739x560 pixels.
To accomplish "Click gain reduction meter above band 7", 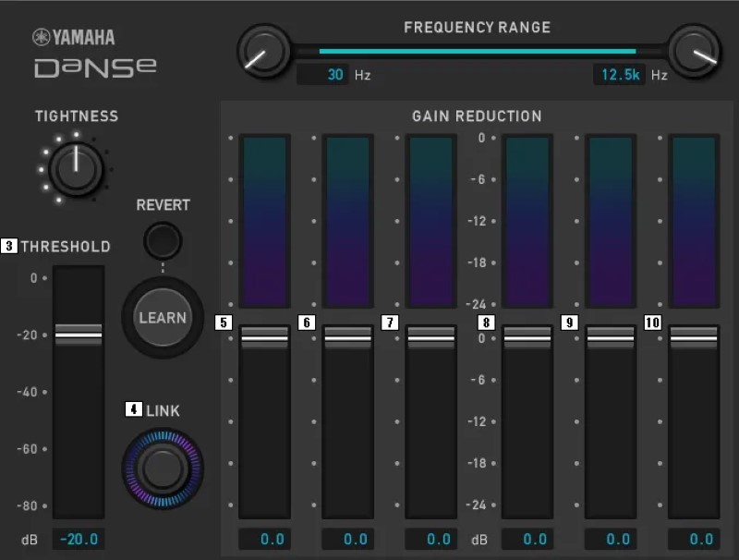I will [x=430, y=221].
